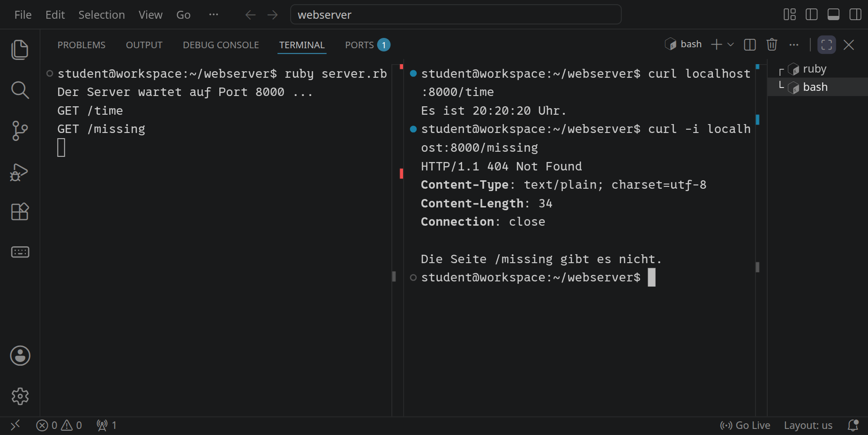Image resolution: width=868 pixels, height=435 pixels.
Task: Open the Remote Explorer keyboard-style icon
Action: [20, 252]
